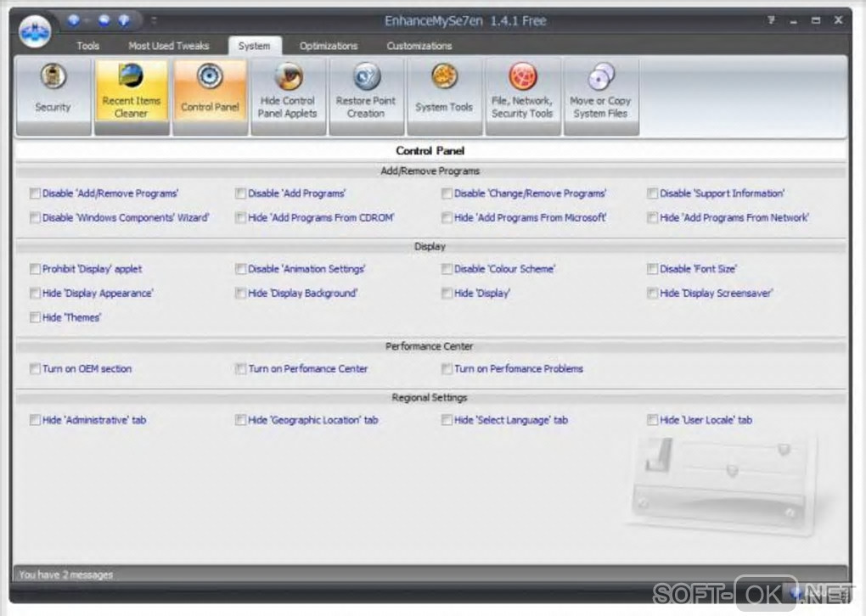866x616 pixels.
Task: Click 'You have 2 messages' status text
Action: click(65, 574)
